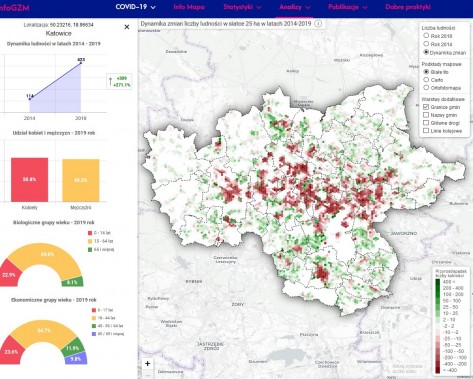The height and width of the screenshot is (379, 473).
Task: Click the Lokalizacja coordinates text
Action: coord(58,25)
